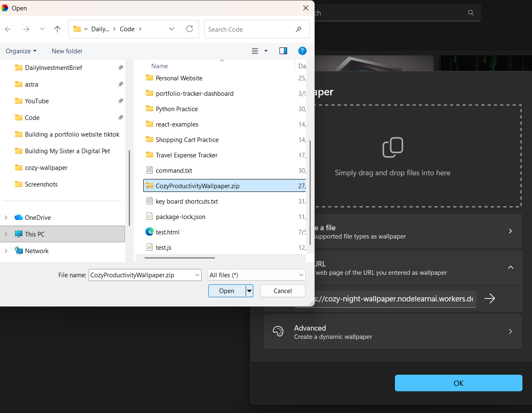This screenshot has width=532, height=413.
Task: Click the vertical scrollbar of the file list
Action: click(310, 192)
